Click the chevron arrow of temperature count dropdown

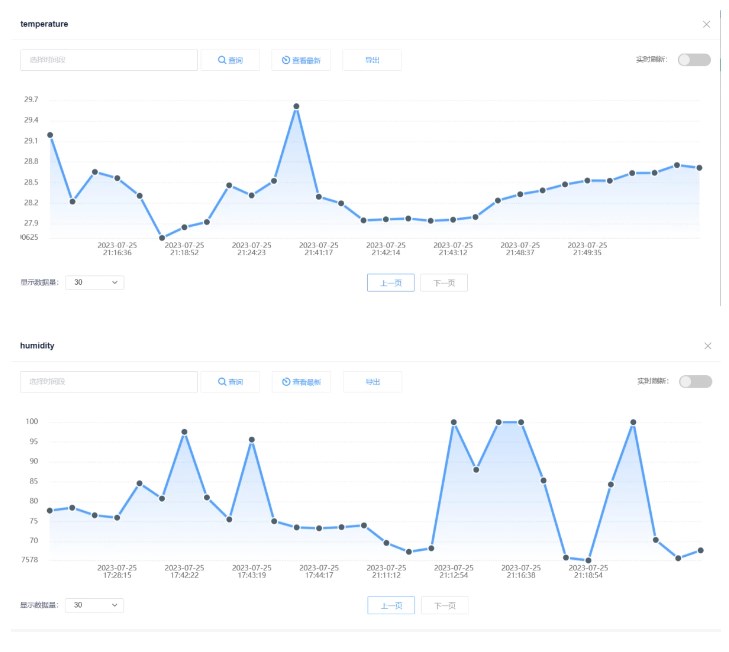click(x=114, y=282)
